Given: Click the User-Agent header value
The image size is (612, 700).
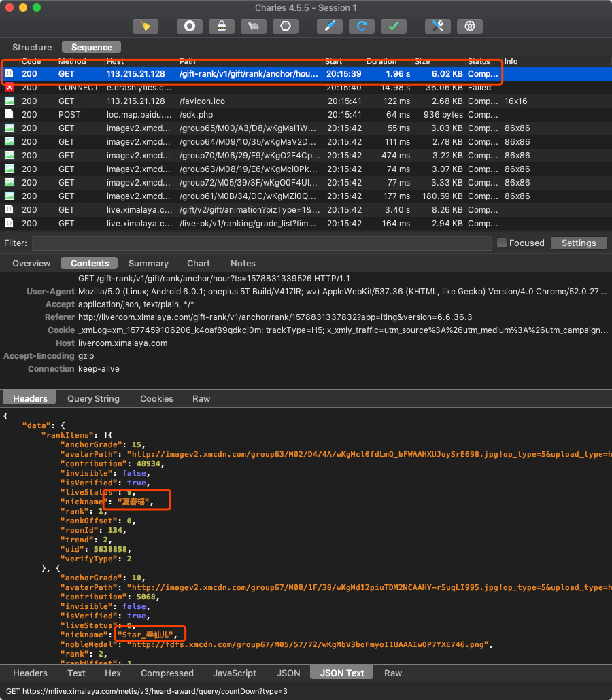Looking at the screenshot, I should (342, 291).
